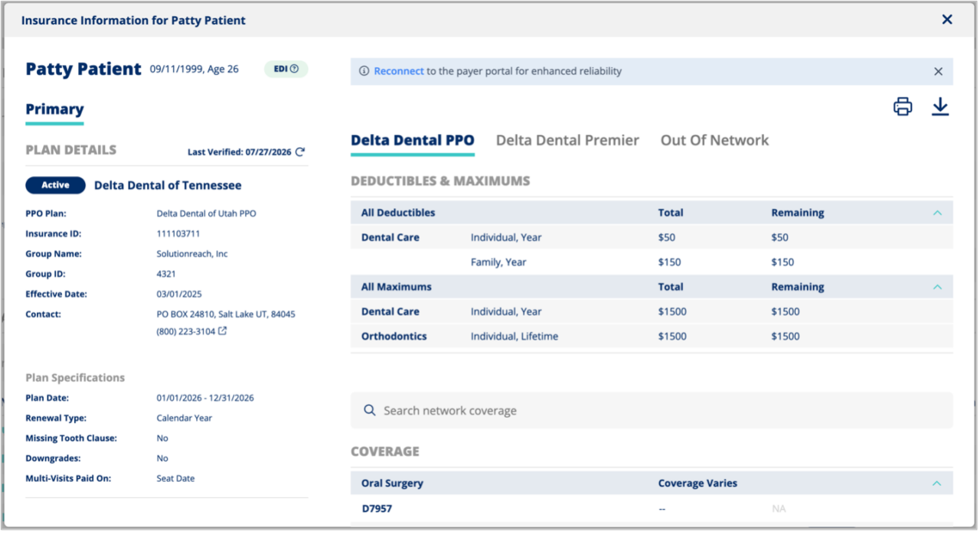The width and height of the screenshot is (980, 534).
Task: Click the magnifier icon in network coverage search
Action: [370, 411]
